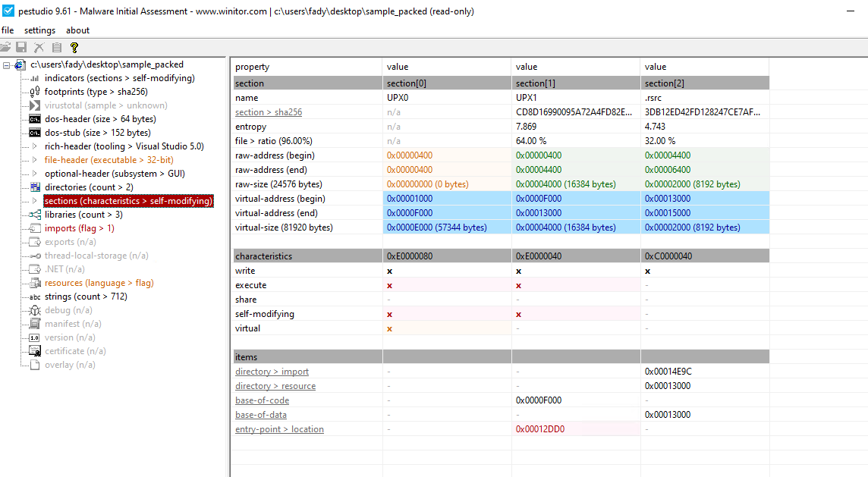This screenshot has width=868, height=477.
Task: Click the imports icon in tree
Action: click(x=35, y=228)
